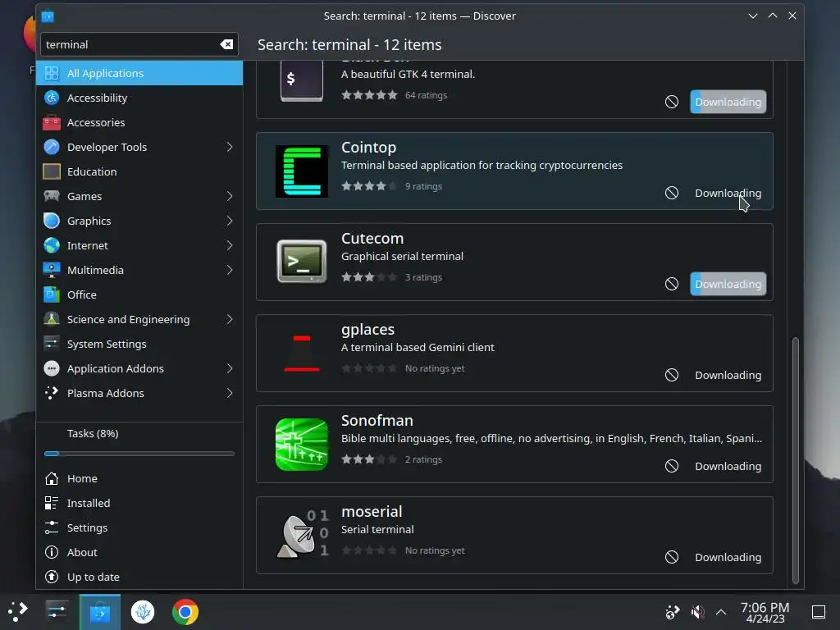Screen dimensions: 840x630
Task: Open System Settings from the taskbar
Action: coord(57,611)
